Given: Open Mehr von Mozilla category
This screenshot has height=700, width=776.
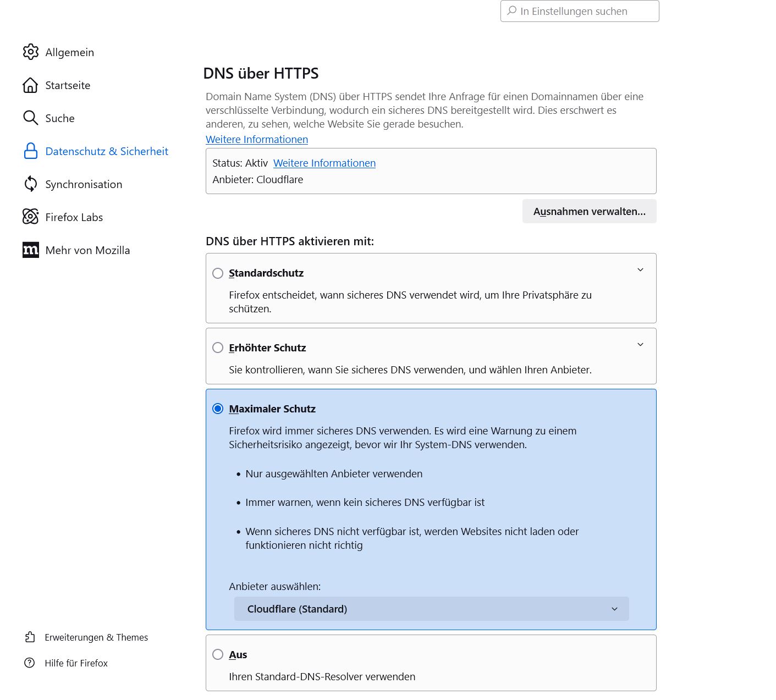Looking at the screenshot, I should pos(76,250).
